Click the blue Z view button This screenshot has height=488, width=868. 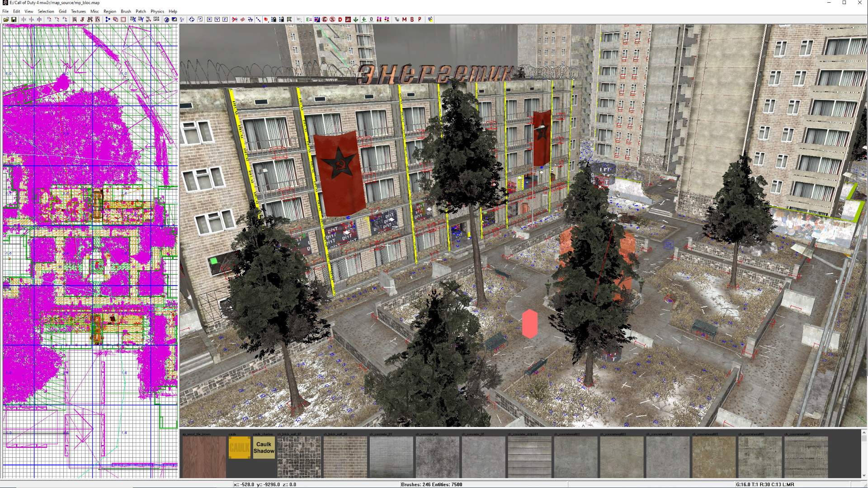coord(225,19)
